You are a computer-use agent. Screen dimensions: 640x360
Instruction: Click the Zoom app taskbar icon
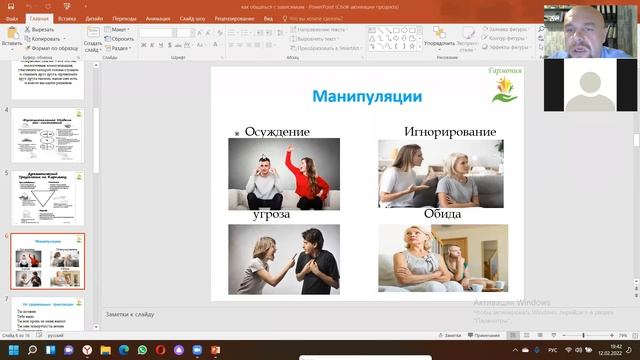coord(197,350)
